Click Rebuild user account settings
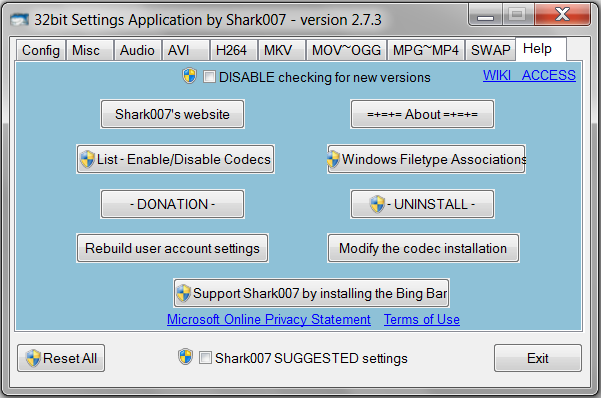Image resolution: width=601 pixels, height=398 pixels. pos(172,248)
